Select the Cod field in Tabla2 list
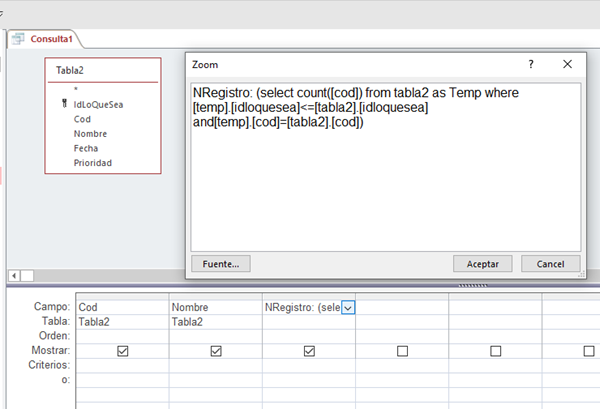Image resolution: width=600 pixels, height=409 pixels. click(82, 119)
